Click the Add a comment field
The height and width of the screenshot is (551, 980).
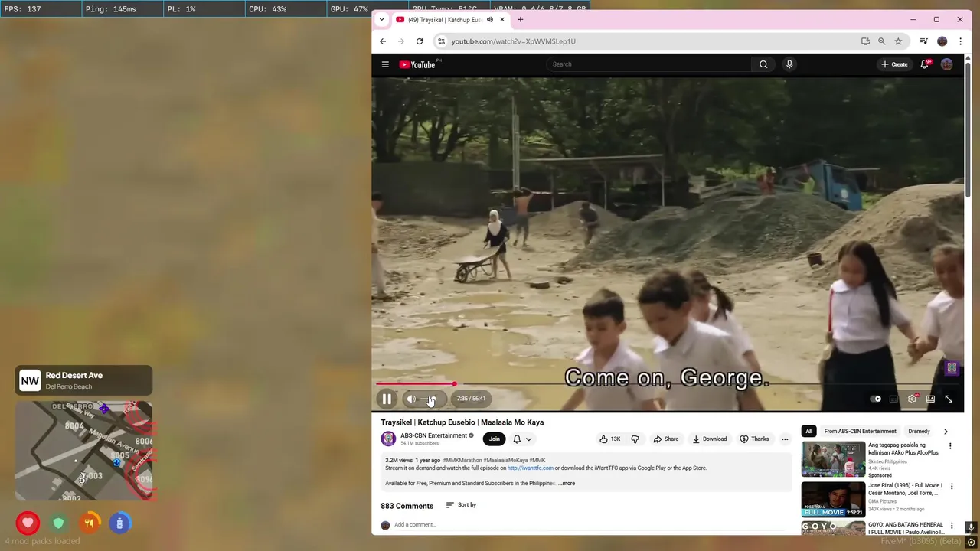pyautogui.click(x=590, y=525)
